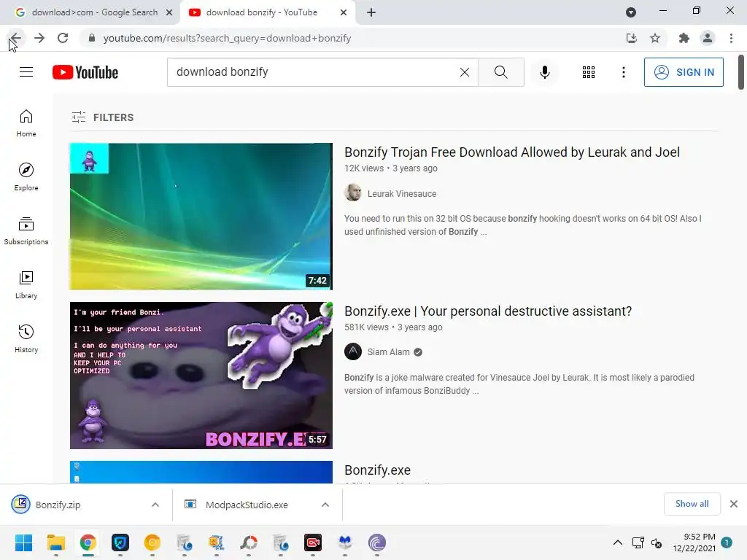The width and height of the screenshot is (747, 560).
Task: Click the magnifier search button
Action: [500, 72]
